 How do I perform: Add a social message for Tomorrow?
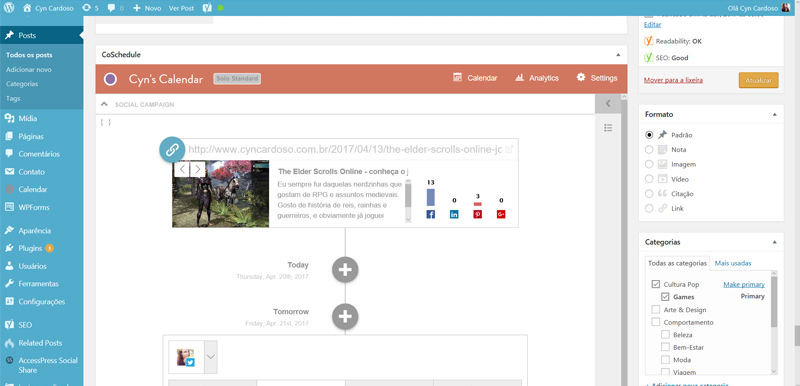(345, 316)
